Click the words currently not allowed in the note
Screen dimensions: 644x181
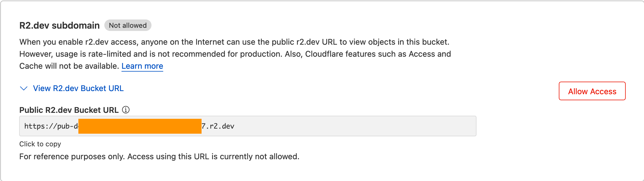260,157
